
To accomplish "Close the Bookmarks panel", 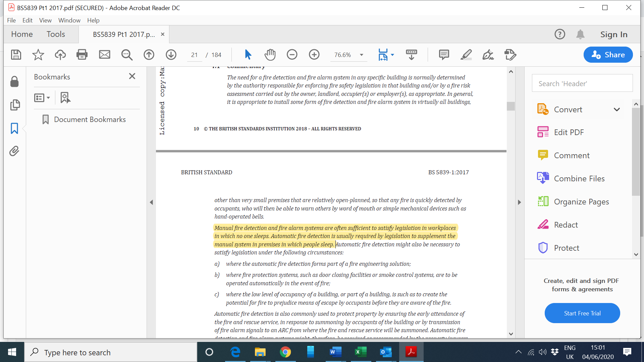I will point(132,76).
